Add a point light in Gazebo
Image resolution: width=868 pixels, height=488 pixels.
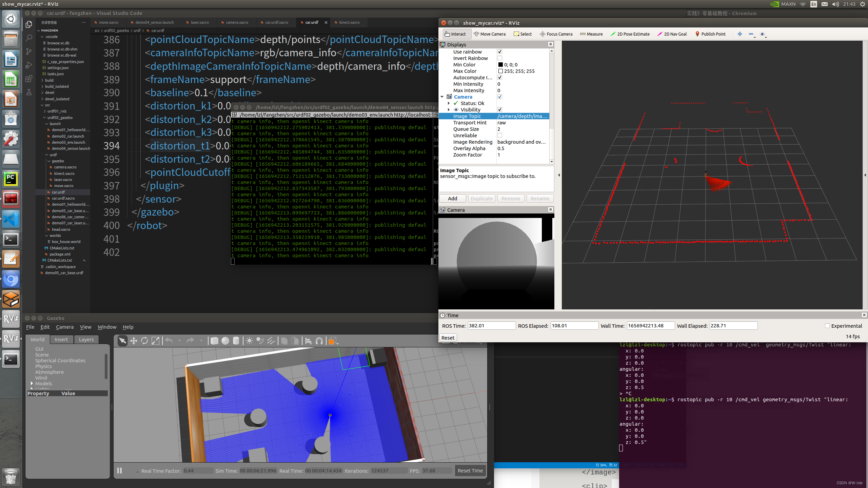tap(250, 341)
